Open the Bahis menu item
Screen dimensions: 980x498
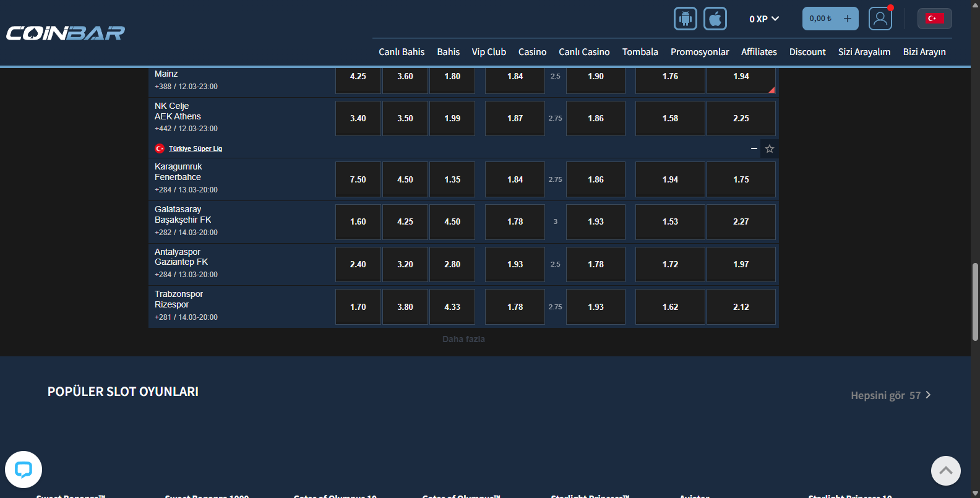click(448, 52)
